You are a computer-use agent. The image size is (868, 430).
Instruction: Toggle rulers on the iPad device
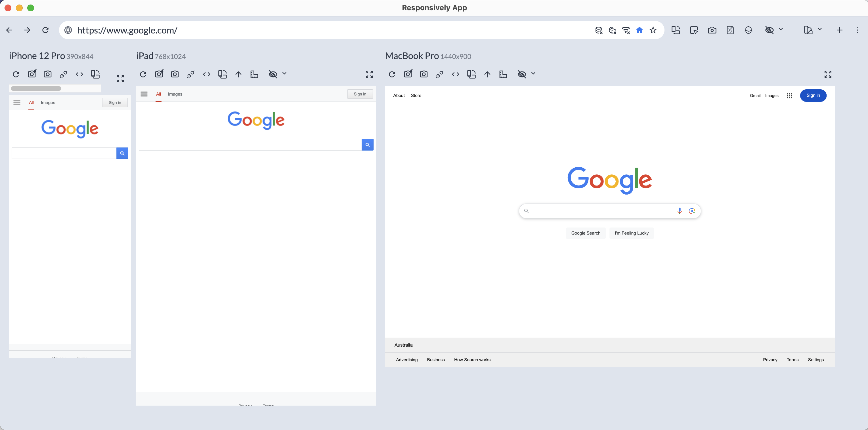(254, 74)
